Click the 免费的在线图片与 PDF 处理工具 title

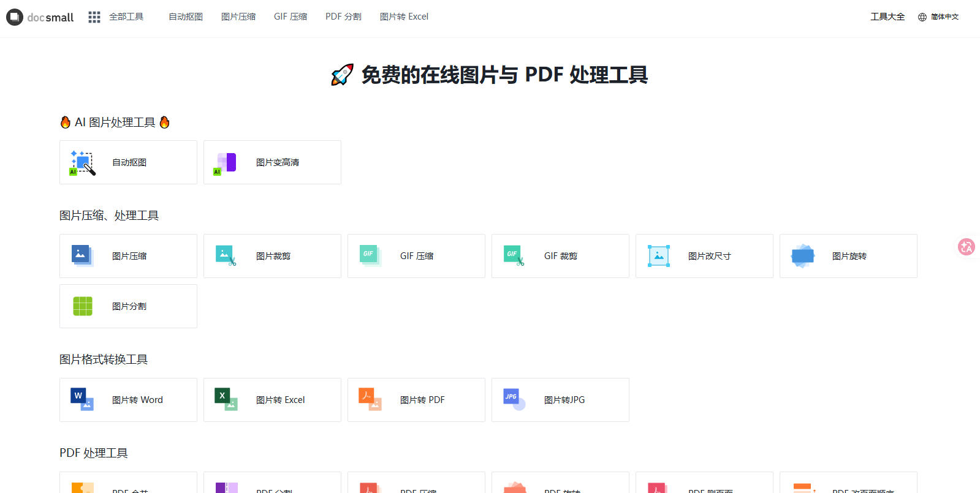(489, 75)
